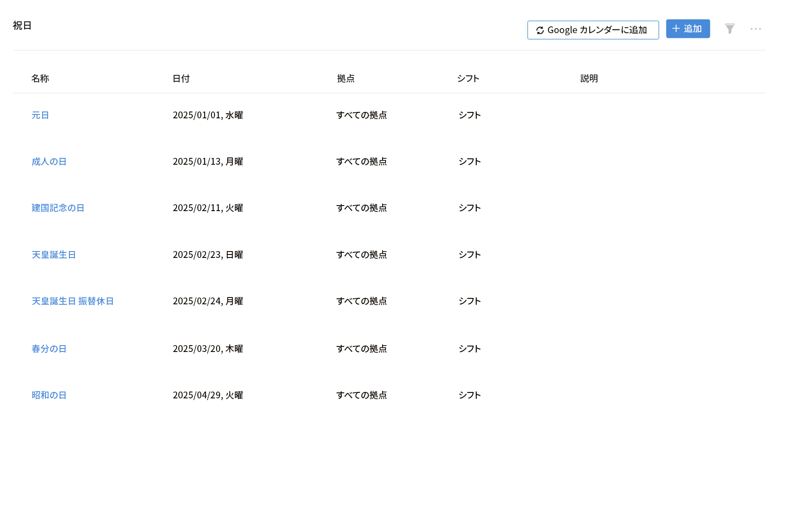Select the 天皇誕生日 振替休日 link

click(x=73, y=301)
